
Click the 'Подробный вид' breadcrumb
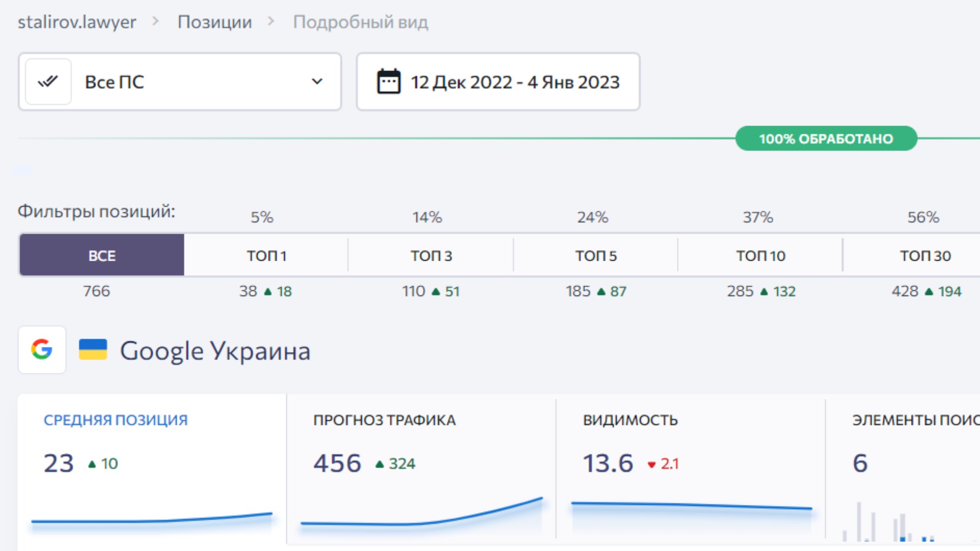(x=360, y=22)
